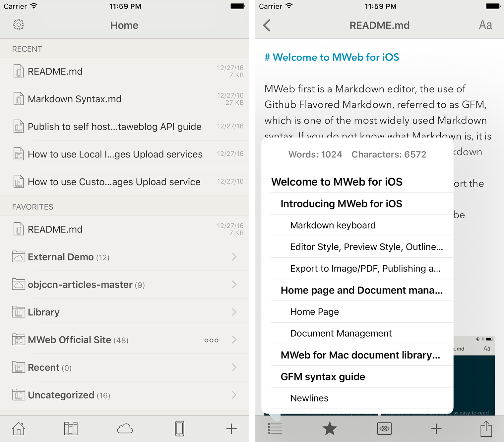Screen dimensions: 504x442
Task: Open the more options dots on MWeb Official Site
Action: [x=212, y=340]
